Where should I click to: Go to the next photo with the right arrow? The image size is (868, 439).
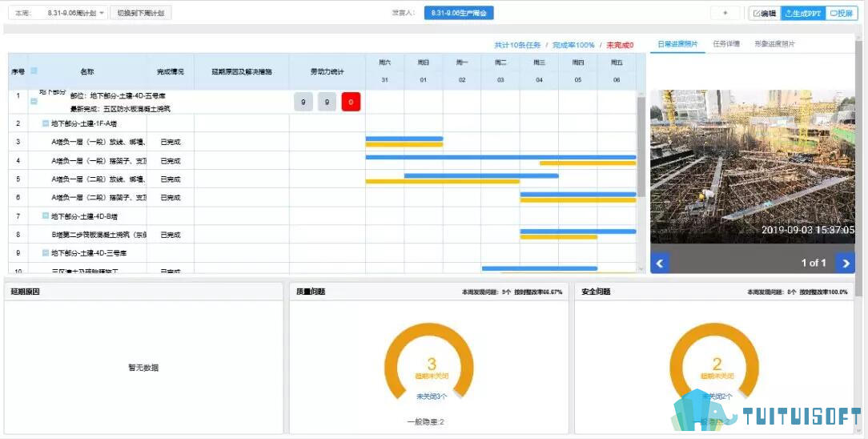click(846, 263)
